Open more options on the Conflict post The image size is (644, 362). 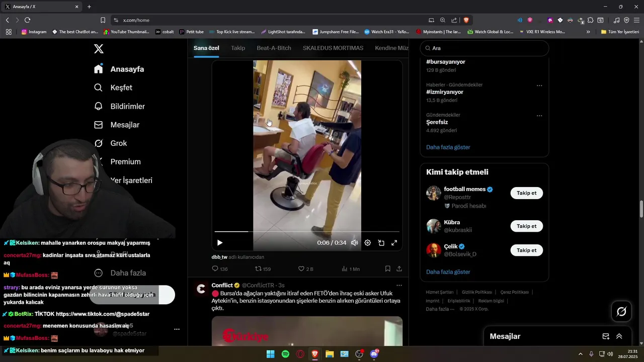(x=399, y=285)
